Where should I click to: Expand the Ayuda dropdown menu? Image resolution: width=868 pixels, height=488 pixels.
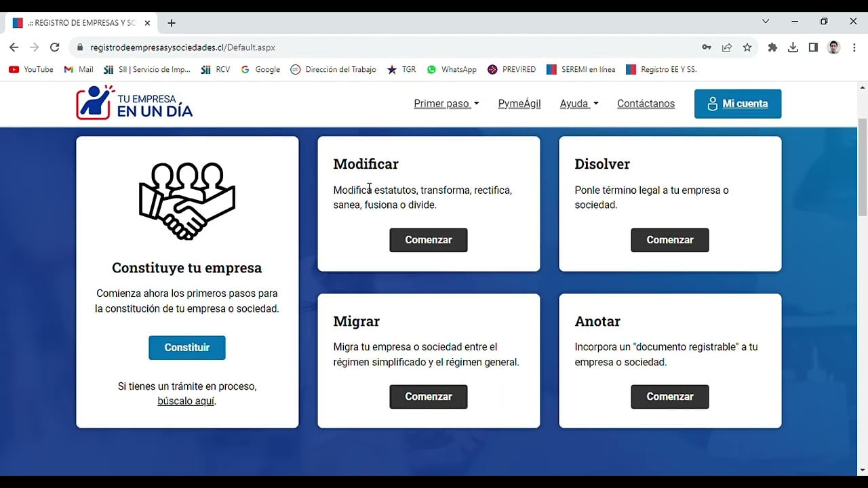click(578, 104)
